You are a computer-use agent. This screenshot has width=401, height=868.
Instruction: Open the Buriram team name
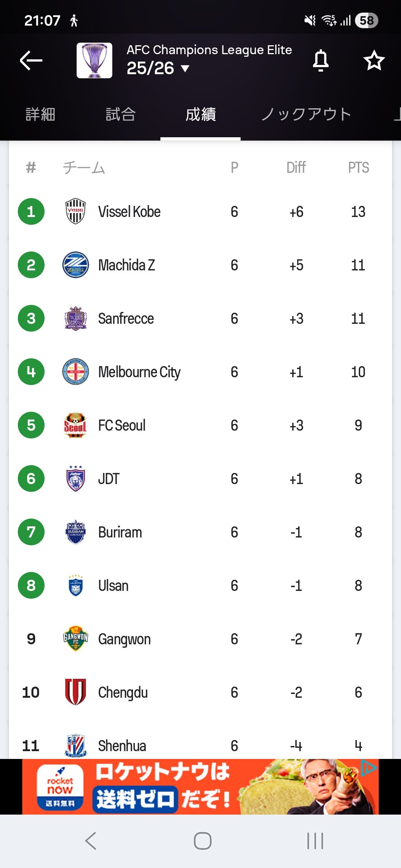120,532
